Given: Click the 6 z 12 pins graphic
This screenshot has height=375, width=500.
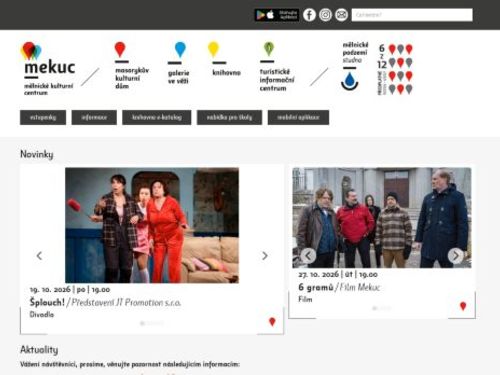Looking at the screenshot, I should tap(395, 69).
